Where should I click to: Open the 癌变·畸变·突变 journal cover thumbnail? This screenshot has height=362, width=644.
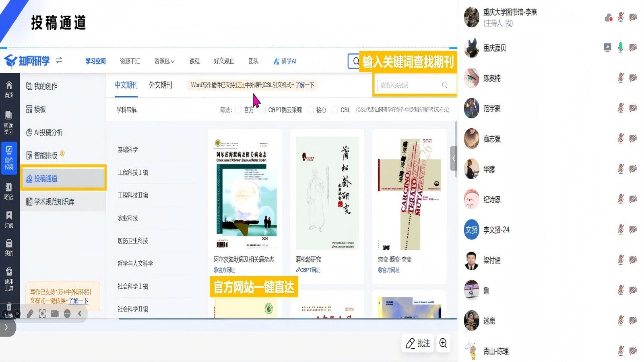click(409, 194)
